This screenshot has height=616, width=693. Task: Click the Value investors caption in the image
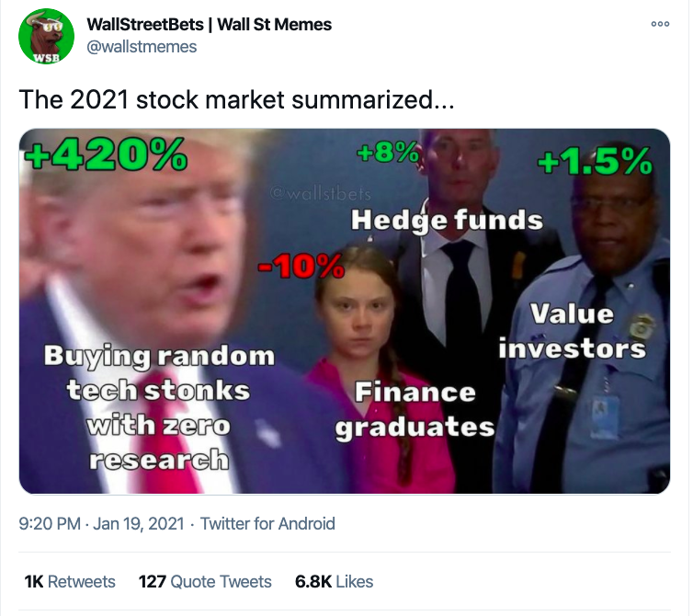(x=571, y=331)
